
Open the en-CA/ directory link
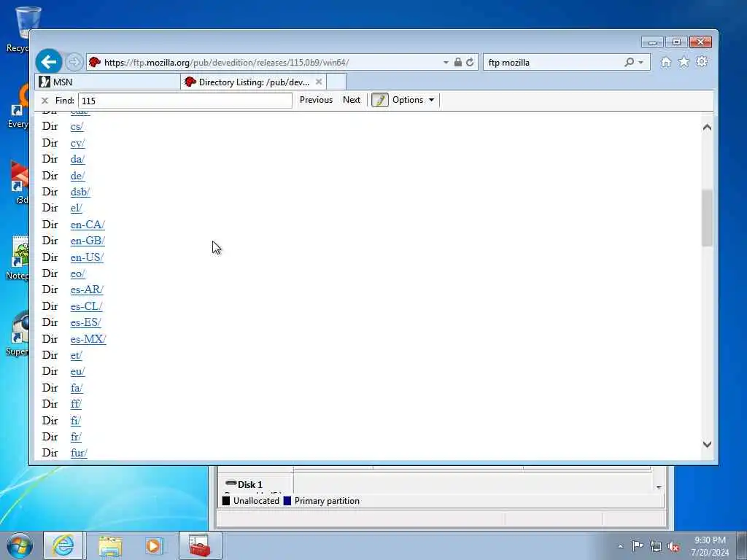pyautogui.click(x=88, y=225)
